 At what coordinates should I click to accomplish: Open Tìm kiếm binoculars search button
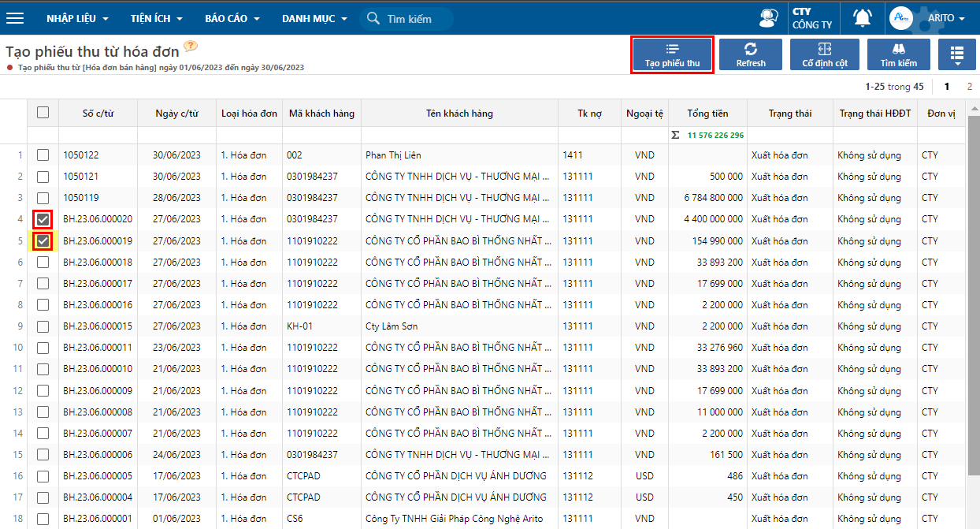[x=898, y=54]
